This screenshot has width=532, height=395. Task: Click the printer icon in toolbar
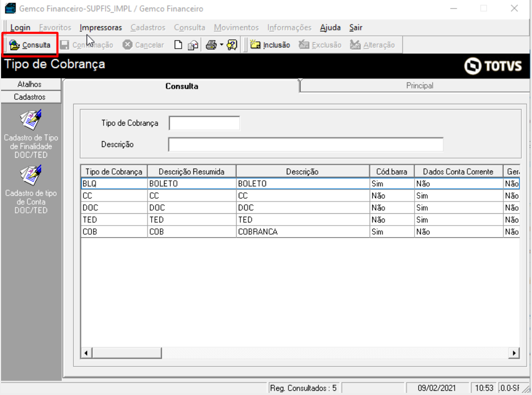[x=212, y=45]
